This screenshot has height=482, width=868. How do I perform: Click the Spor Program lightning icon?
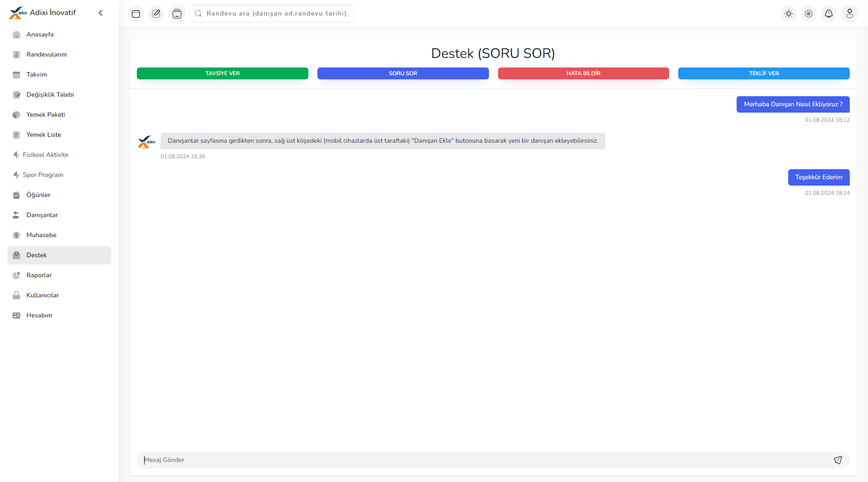click(16, 175)
